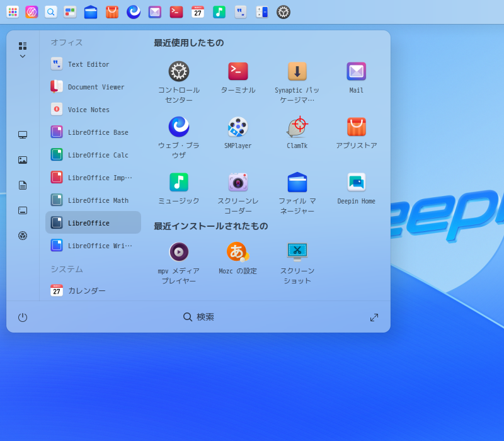Open スクリーンレコーダー screen recorder
This screenshot has height=441, width=504.
[238, 183]
